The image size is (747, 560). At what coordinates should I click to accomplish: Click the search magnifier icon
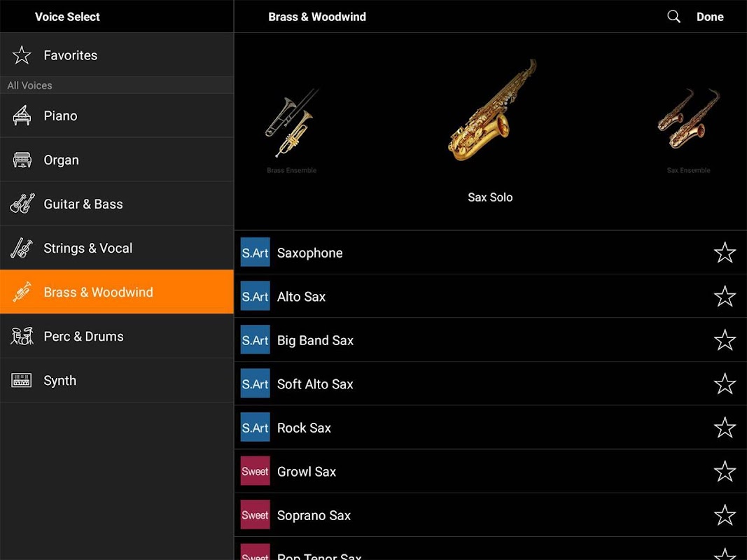click(673, 17)
